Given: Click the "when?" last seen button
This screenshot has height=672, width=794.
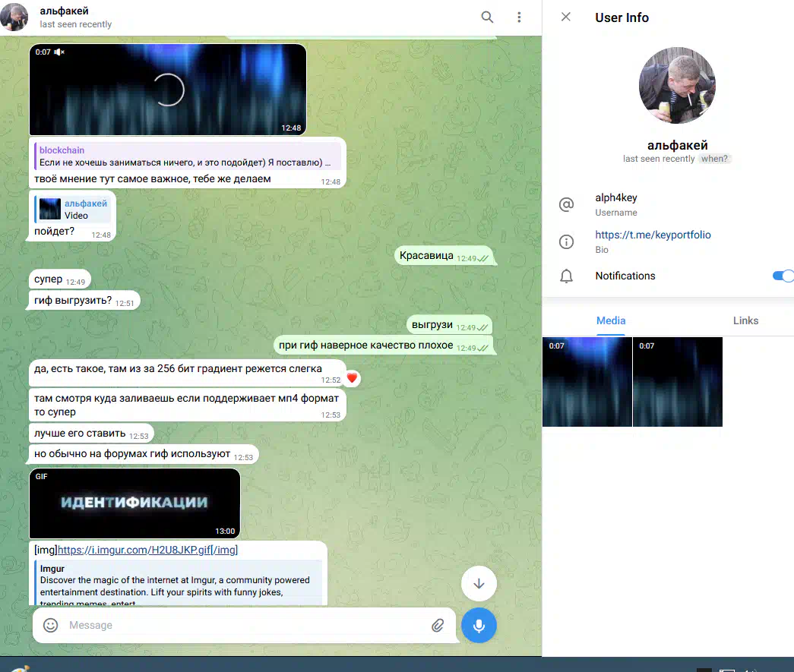Looking at the screenshot, I should pyautogui.click(x=714, y=159).
